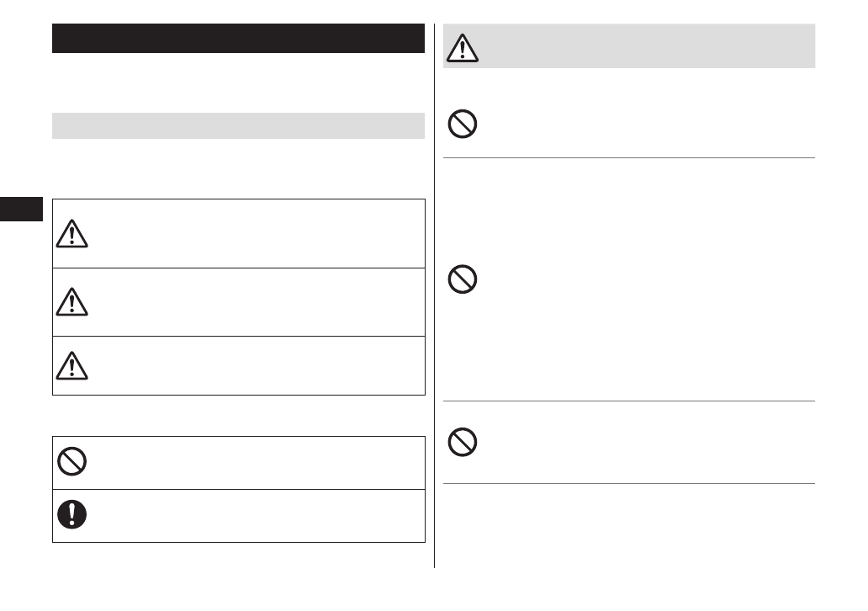Click the vertical divider between the two columns
Screen dimensions: 868x611
(435, 337)
